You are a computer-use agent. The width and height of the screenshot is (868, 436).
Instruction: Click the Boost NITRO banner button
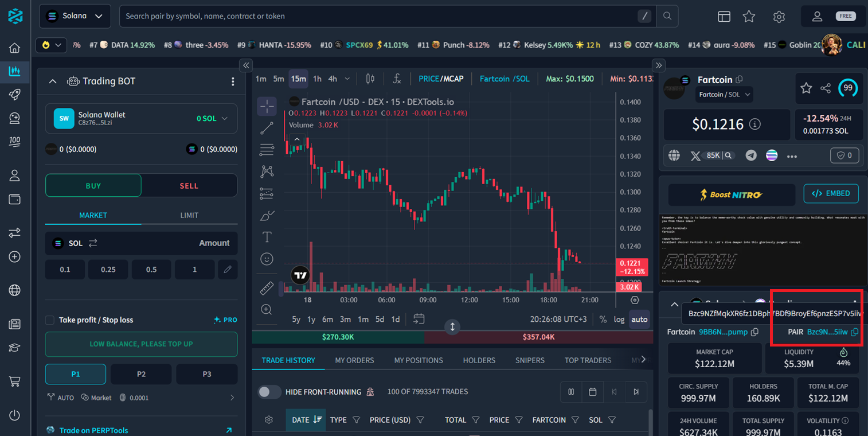[x=732, y=195]
